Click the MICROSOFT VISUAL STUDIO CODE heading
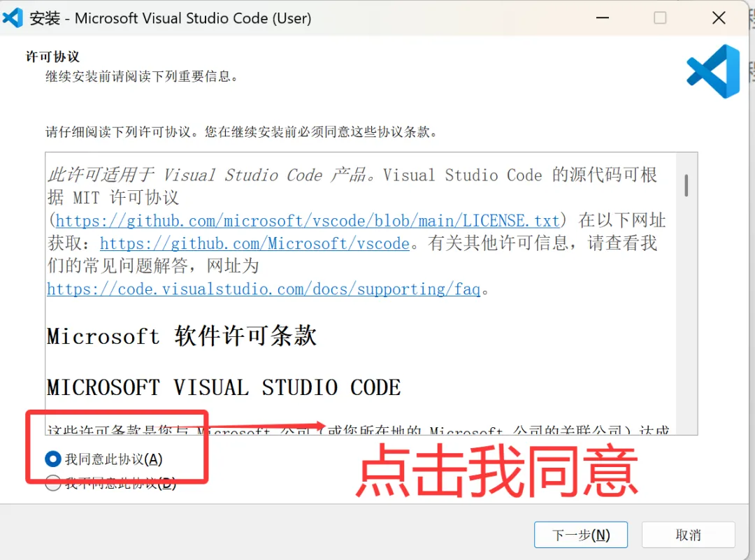The height and width of the screenshot is (560, 755). click(x=224, y=387)
